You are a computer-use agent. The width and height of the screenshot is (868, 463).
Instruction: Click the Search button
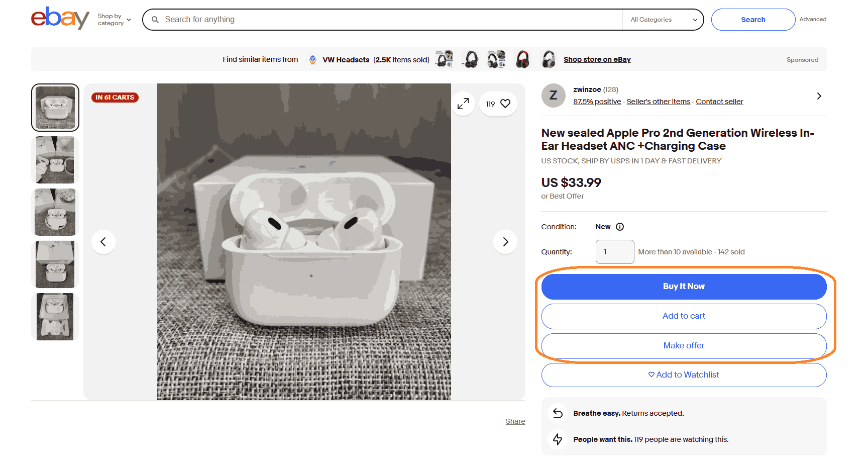753,20
